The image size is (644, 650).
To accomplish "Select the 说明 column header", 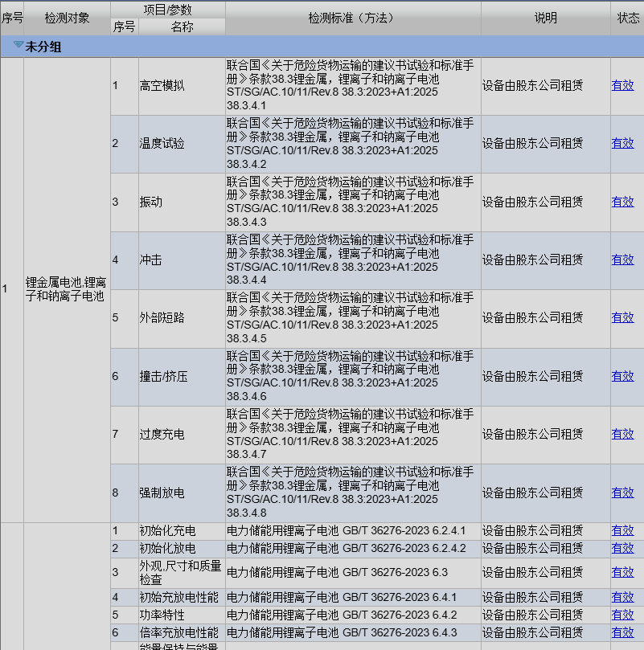I will (545, 18).
